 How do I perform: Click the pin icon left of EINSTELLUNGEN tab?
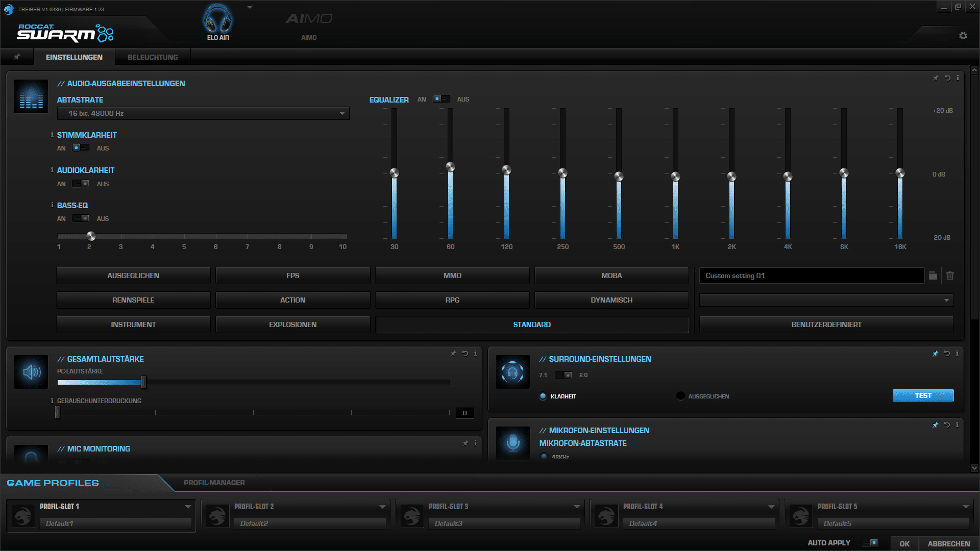point(17,57)
